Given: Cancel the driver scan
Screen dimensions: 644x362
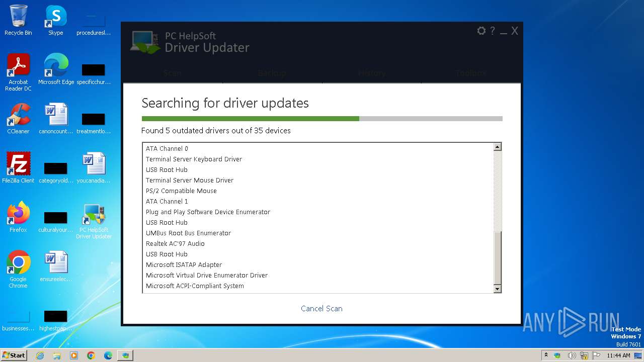Looking at the screenshot, I should (321, 309).
